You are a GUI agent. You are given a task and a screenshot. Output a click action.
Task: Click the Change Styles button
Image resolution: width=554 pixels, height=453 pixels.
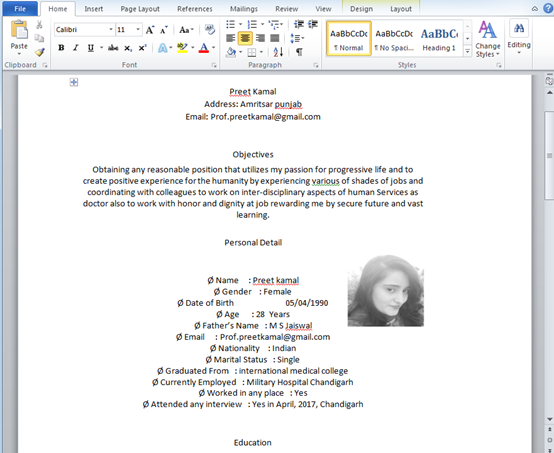coord(488,39)
